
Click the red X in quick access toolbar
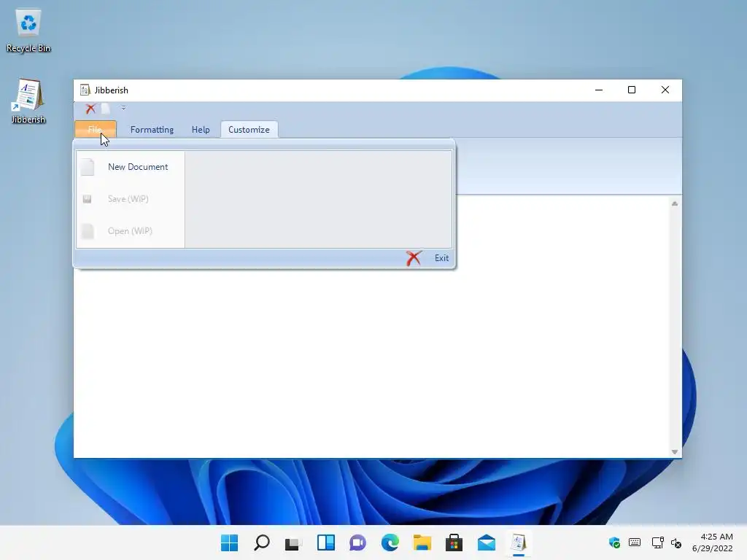tap(90, 109)
